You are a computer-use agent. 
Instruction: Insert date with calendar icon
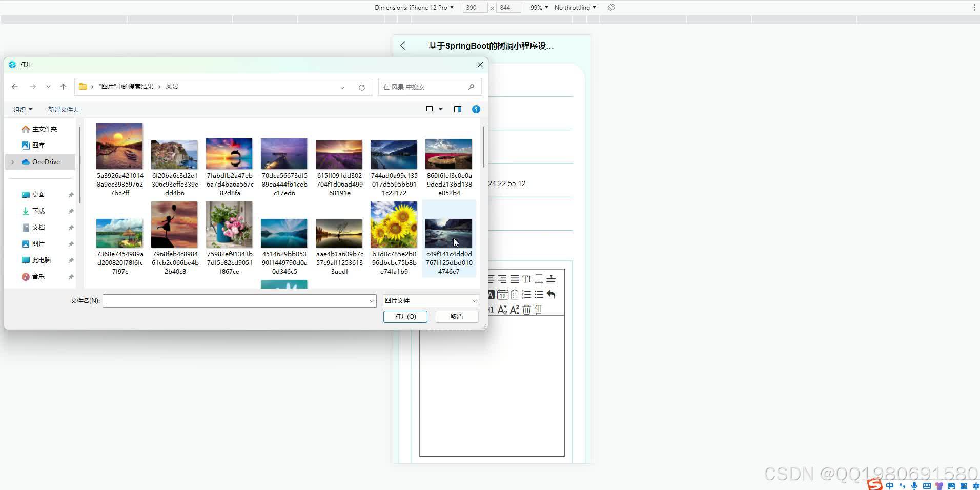(503, 295)
